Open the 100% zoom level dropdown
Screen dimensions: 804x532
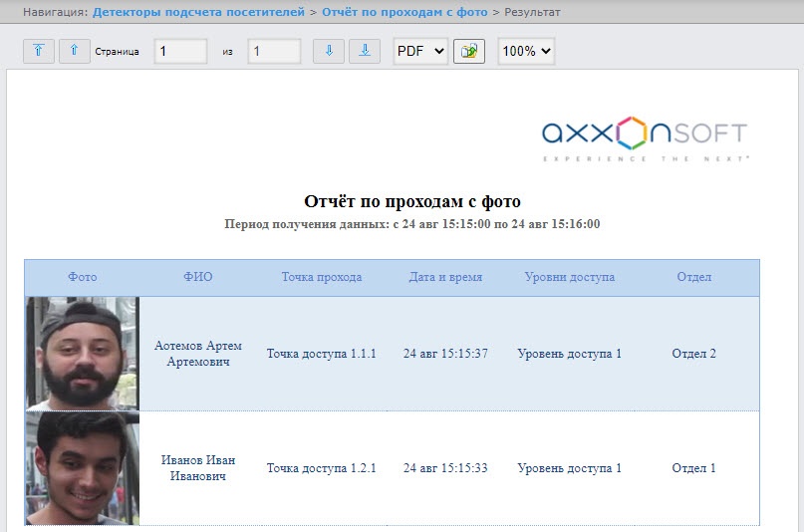[x=526, y=51]
